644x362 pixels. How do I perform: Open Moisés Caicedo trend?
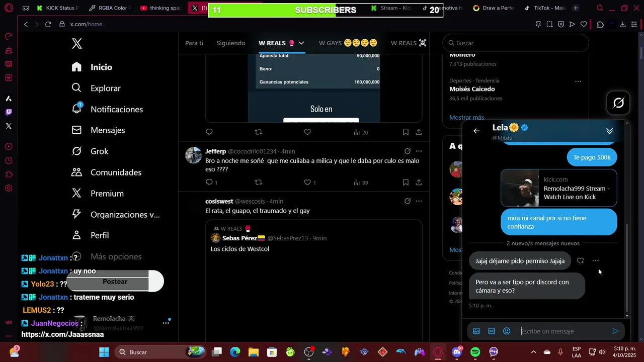click(472, 89)
